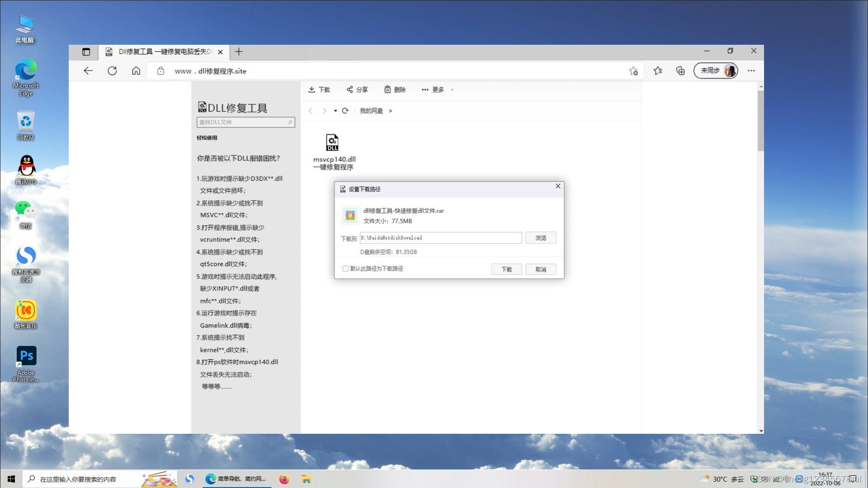Click the Edge favorites star icon
The width and height of the screenshot is (868, 488).
(658, 70)
